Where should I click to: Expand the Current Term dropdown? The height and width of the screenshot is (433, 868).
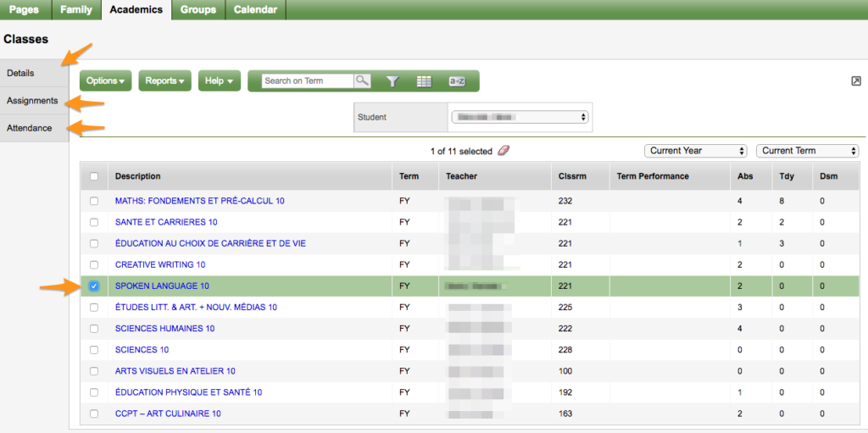807,151
